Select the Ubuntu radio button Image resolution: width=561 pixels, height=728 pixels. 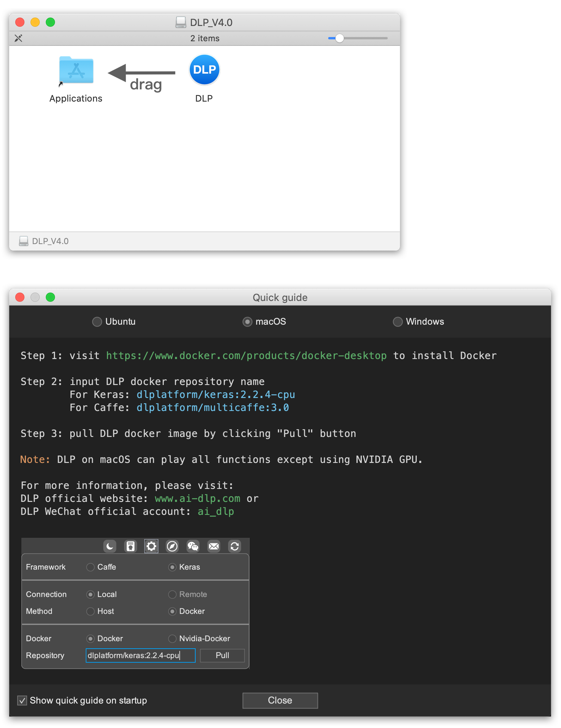pos(97,322)
